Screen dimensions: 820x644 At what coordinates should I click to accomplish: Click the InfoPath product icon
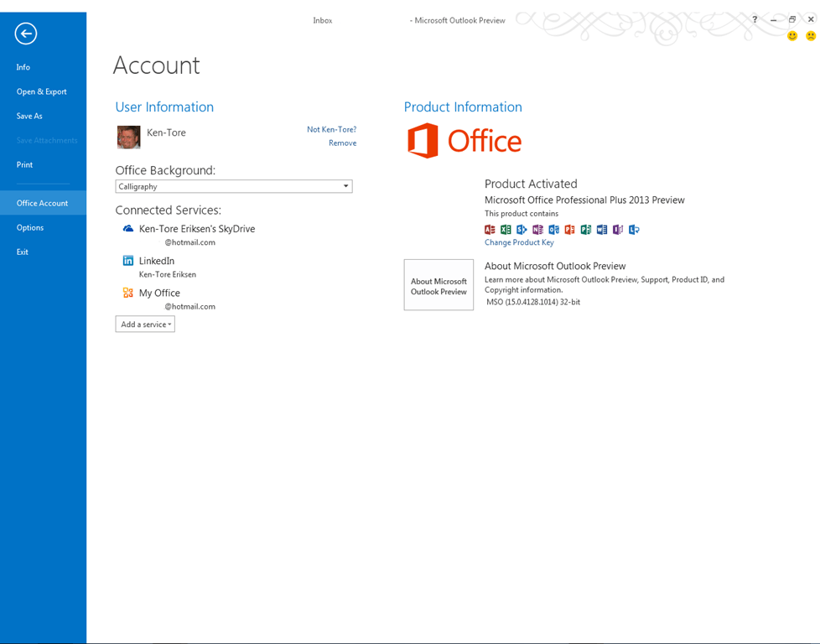coord(618,229)
